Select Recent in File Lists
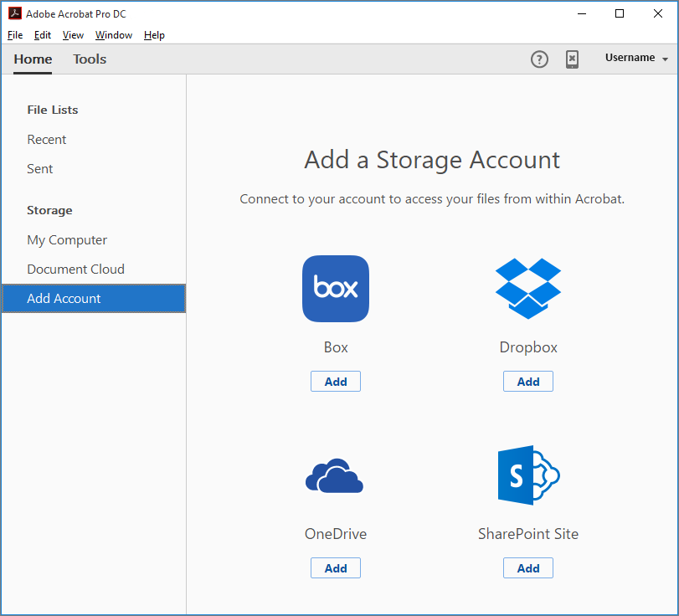 coord(47,140)
